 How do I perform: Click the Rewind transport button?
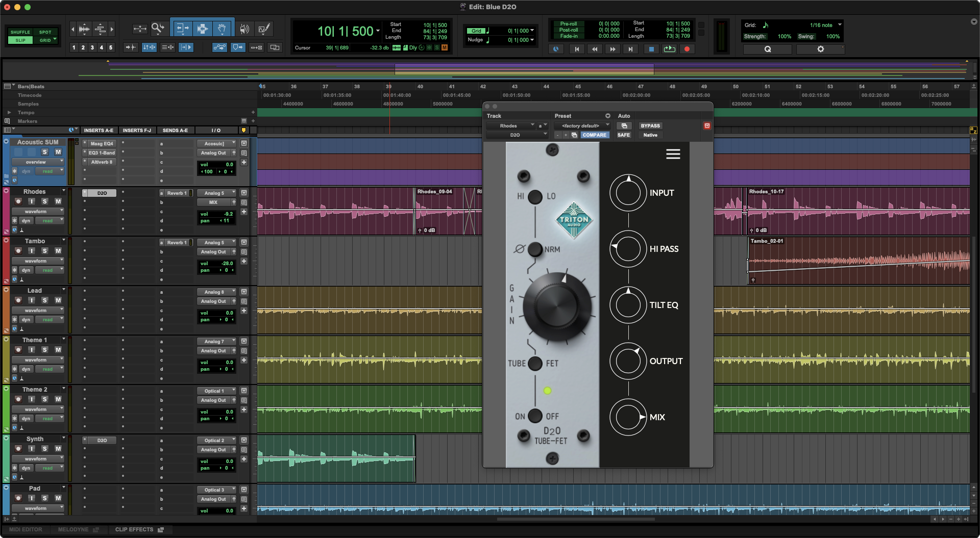[x=595, y=49]
